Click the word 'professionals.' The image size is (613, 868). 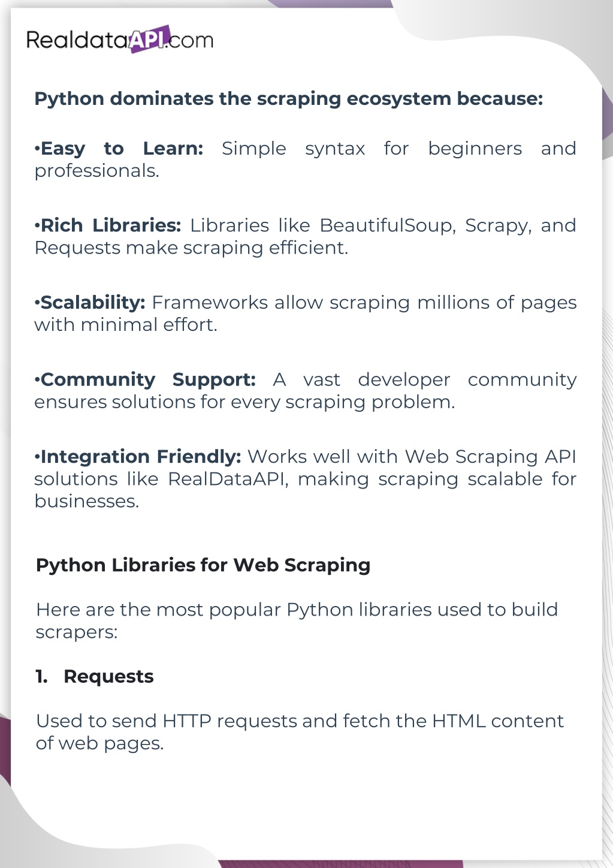(x=96, y=171)
